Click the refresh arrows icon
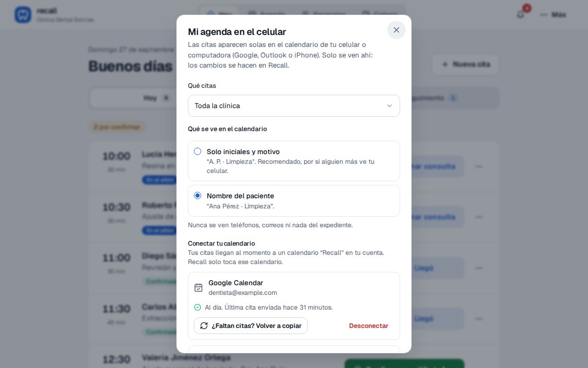The image size is (588, 368). point(204,326)
